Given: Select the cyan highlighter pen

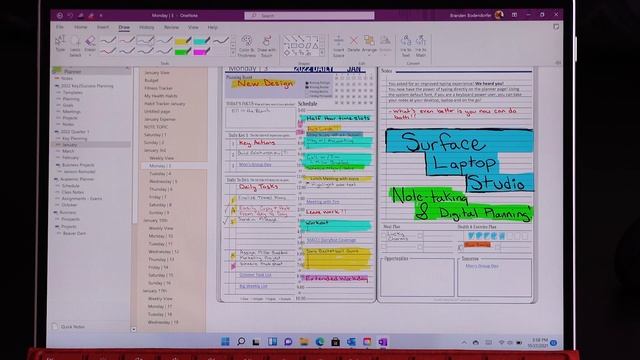Looking at the screenshot, I should [202, 40].
